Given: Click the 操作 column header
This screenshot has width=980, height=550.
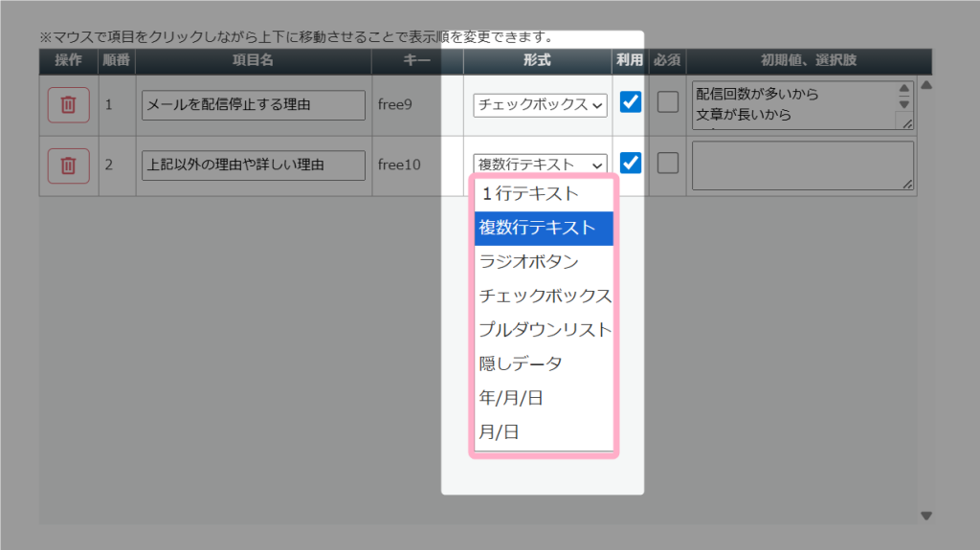Looking at the screenshot, I should tap(68, 60).
